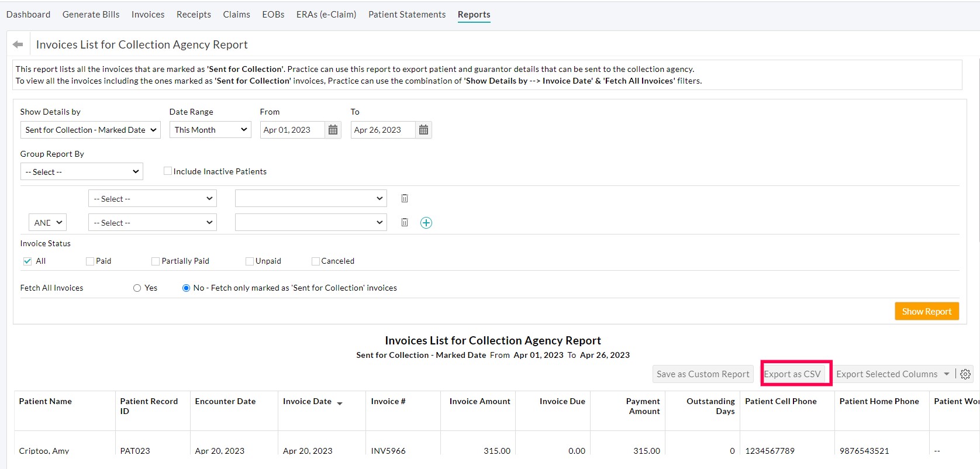Check the Partially Paid status checkbox

(x=156, y=261)
